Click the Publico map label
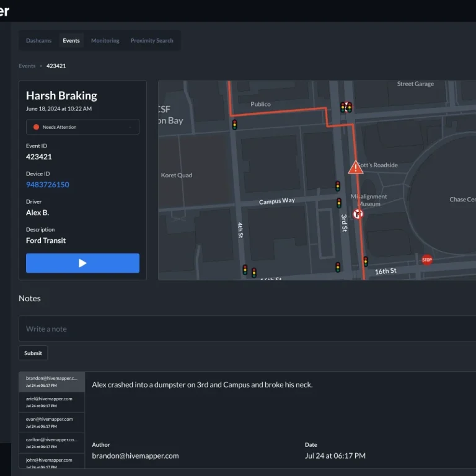The height and width of the screenshot is (476, 476). [260, 104]
